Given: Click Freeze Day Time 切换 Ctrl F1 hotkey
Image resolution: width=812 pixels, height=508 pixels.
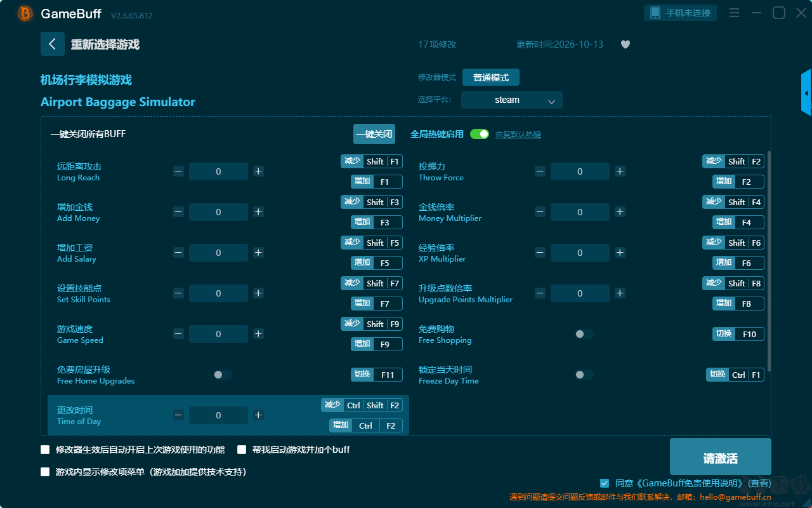Looking at the screenshot, I should point(735,375).
